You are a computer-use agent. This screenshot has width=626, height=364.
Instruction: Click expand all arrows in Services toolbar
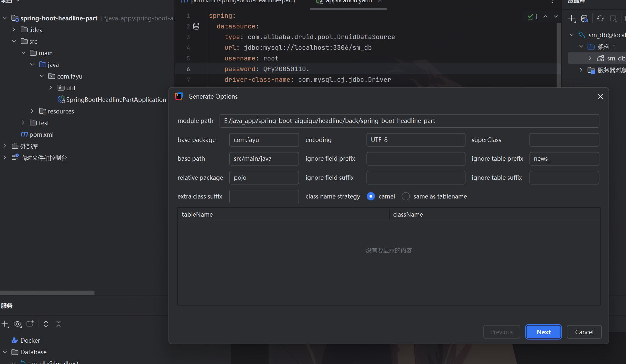tap(46, 324)
